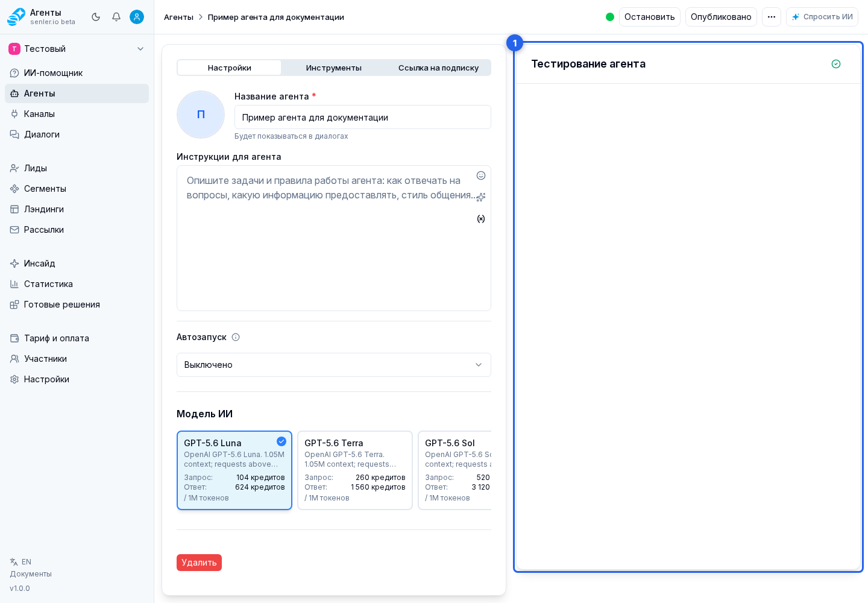
Task: Click the red Удалить button
Action: pos(199,563)
